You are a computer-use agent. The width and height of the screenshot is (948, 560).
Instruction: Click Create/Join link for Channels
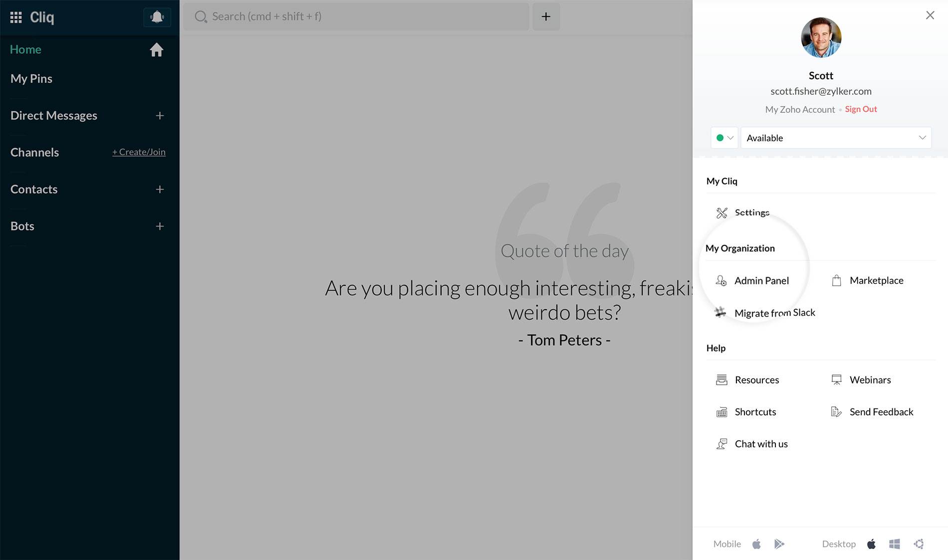[139, 152]
